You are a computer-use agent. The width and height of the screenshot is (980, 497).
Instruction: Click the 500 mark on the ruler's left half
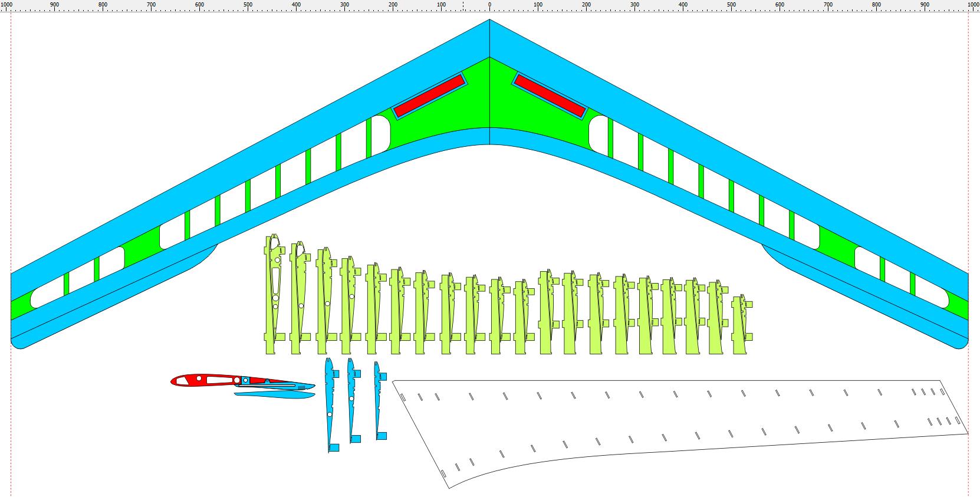tap(248, 5)
